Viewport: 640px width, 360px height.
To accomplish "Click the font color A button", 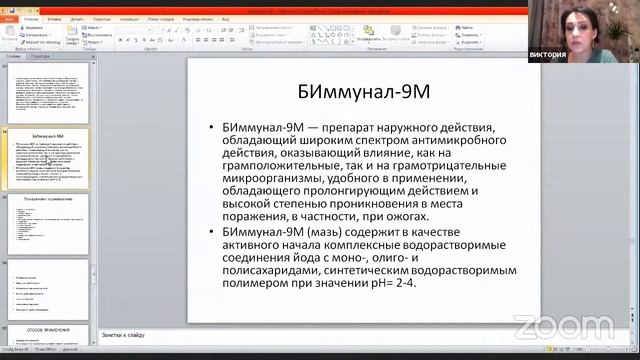I will [x=184, y=40].
